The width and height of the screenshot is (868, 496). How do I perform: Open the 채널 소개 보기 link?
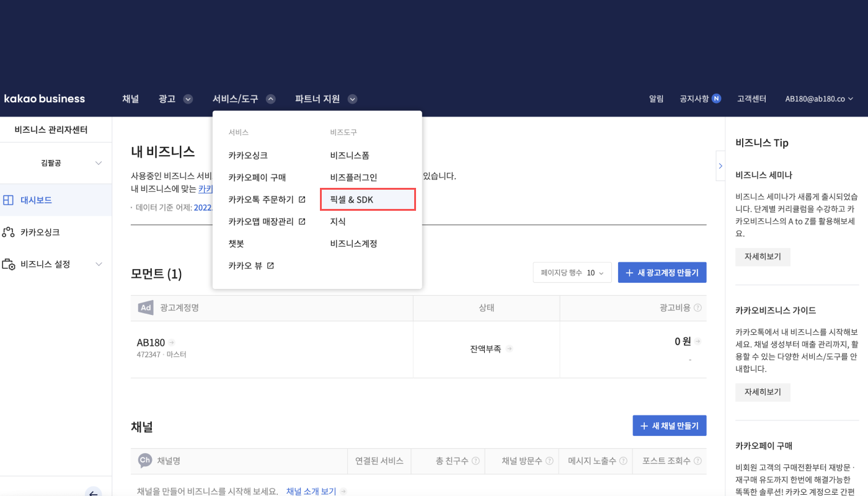point(311,492)
